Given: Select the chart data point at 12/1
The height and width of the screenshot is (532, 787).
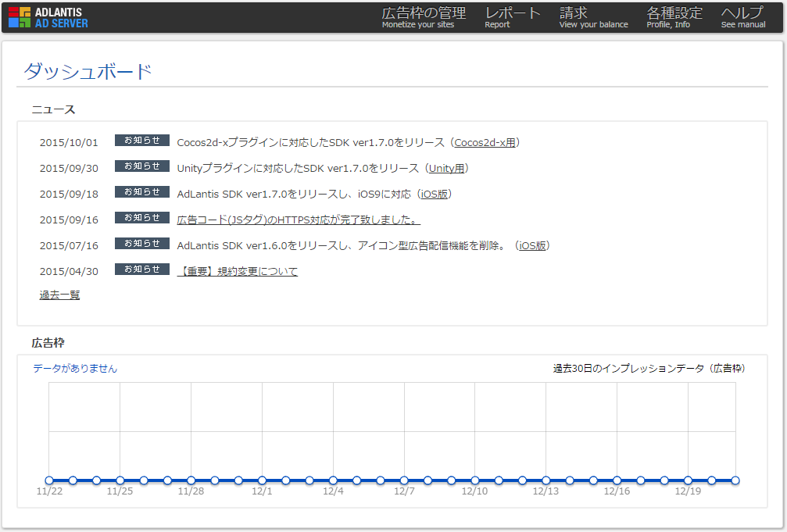Looking at the screenshot, I should (262, 480).
